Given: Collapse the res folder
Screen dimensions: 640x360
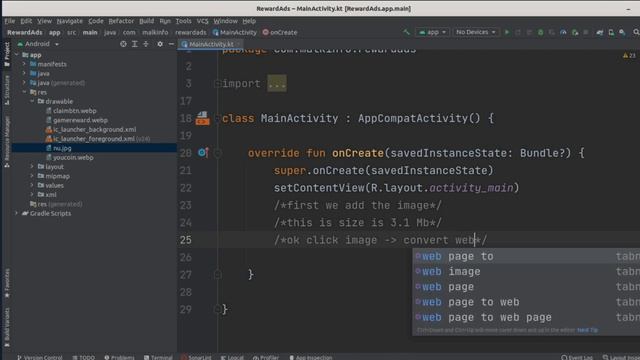Looking at the screenshot, I should (24, 92).
